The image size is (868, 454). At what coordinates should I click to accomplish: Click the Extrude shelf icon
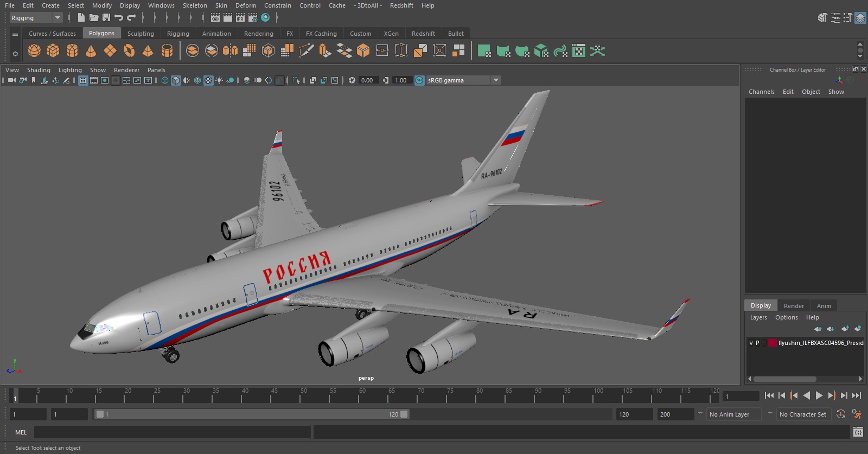click(x=325, y=51)
